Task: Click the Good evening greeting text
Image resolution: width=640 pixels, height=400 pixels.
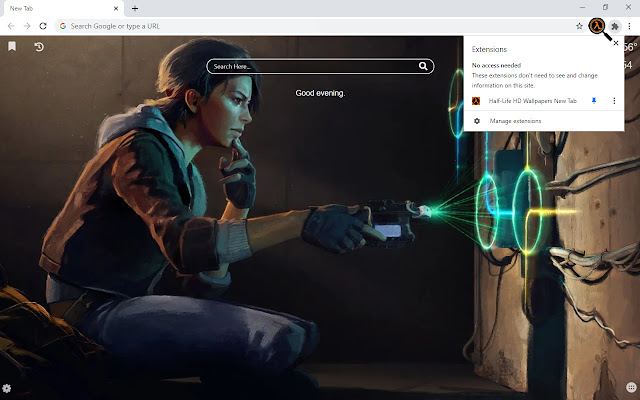Action: pyautogui.click(x=320, y=93)
